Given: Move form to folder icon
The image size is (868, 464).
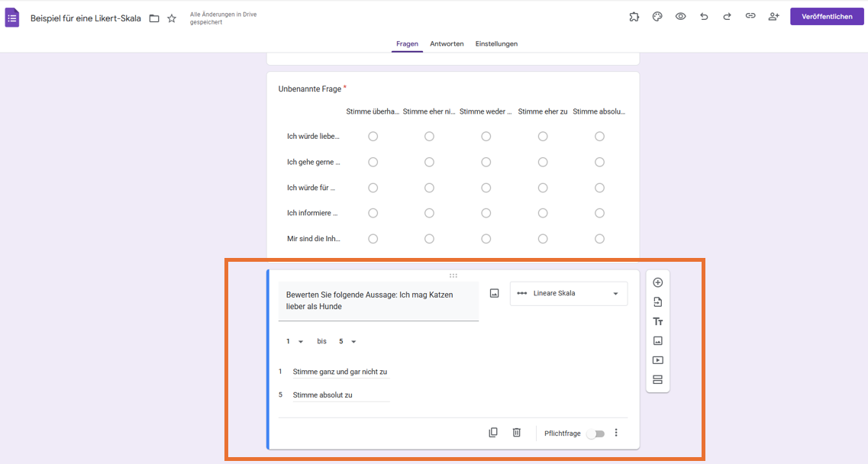Looking at the screenshot, I should click(x=154, y=18).
